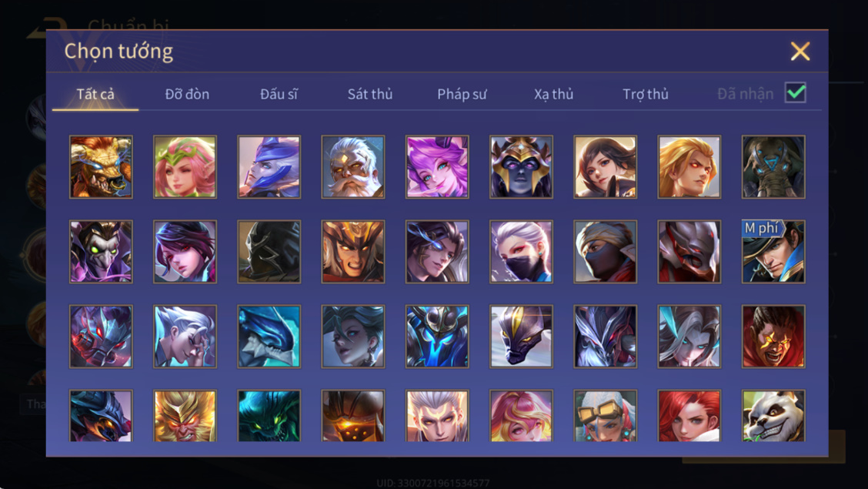Switch to the 'Đỡ đòn' tab
868x489 pixels.
187,94
